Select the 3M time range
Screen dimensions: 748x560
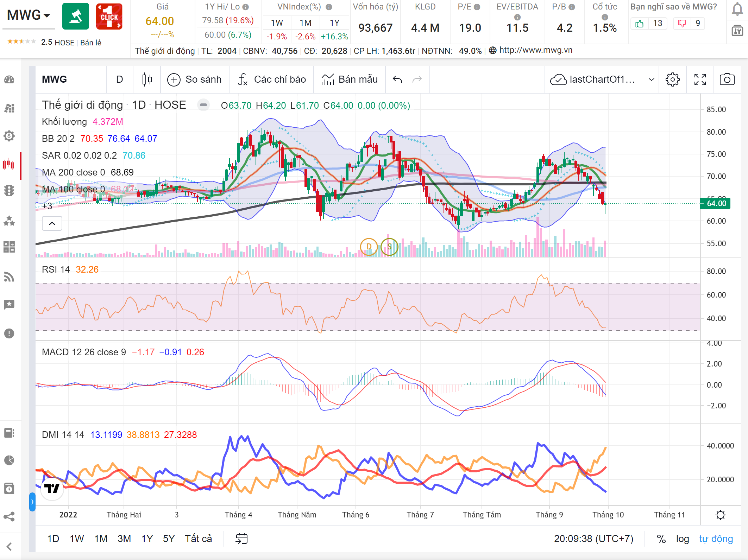click(x=124, y=539)
